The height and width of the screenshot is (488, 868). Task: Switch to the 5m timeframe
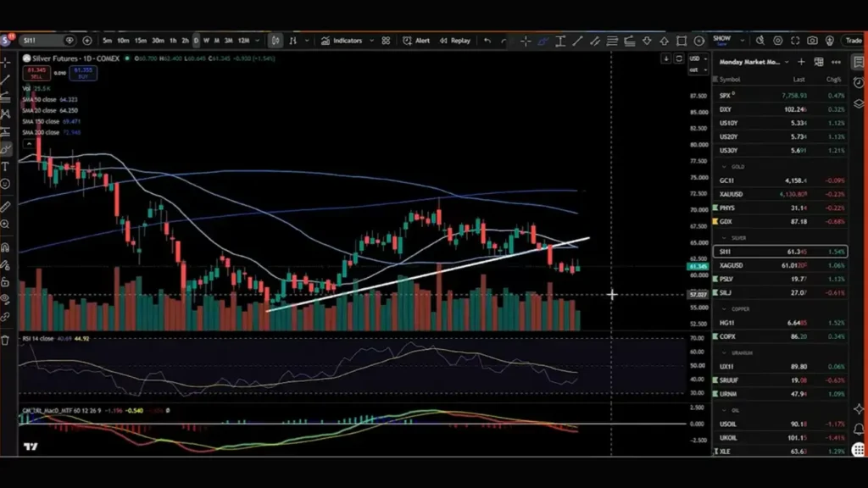point(107,41)
